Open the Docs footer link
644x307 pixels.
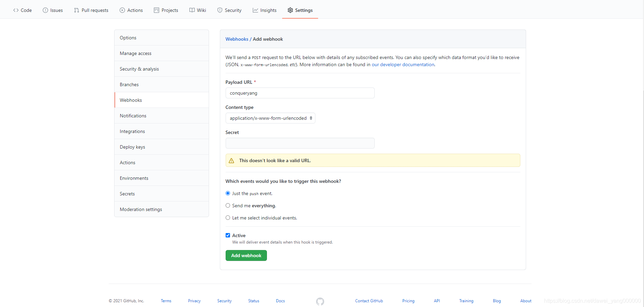pos(280,301)
